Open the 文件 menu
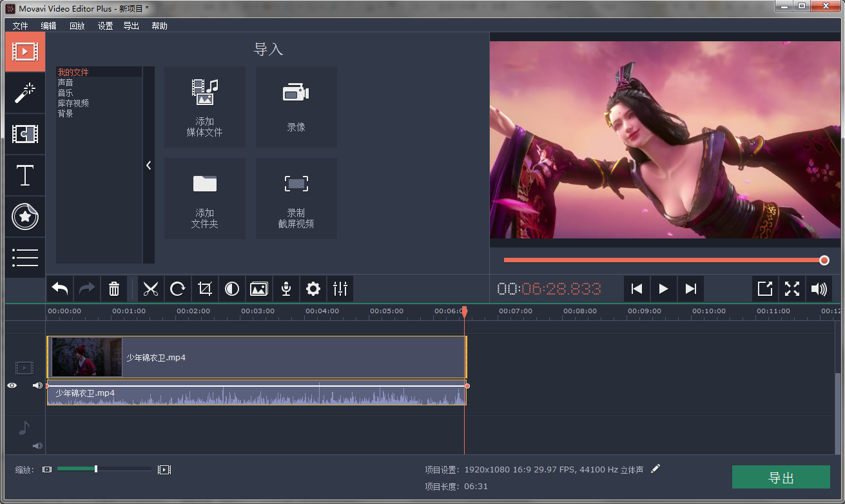 tap(21, 26)
